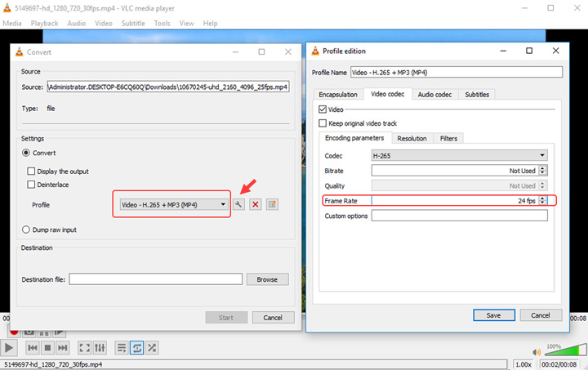Screen dimensions: 588x370
Task: Open the Codec H-265 dropdown
Action: pyautogui.click(x=459, y=155)
